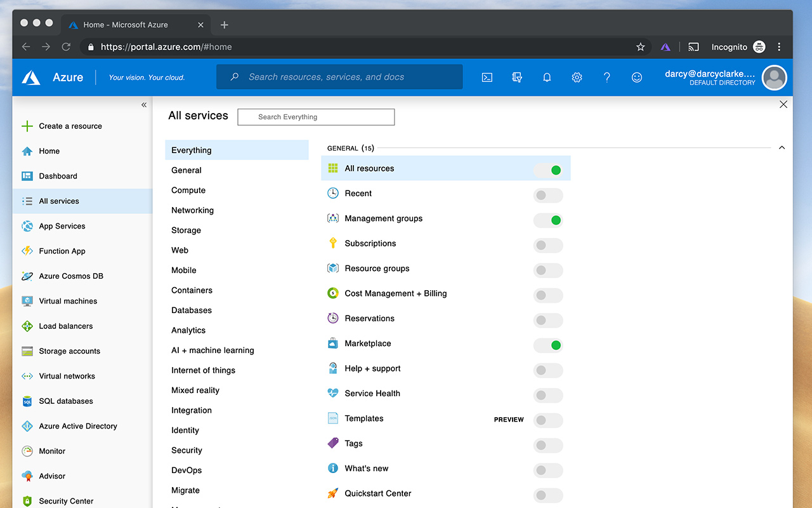The image size is (812, 508).
Task: Click the Dashboard icon in sidebar
Action: (27, 176)
